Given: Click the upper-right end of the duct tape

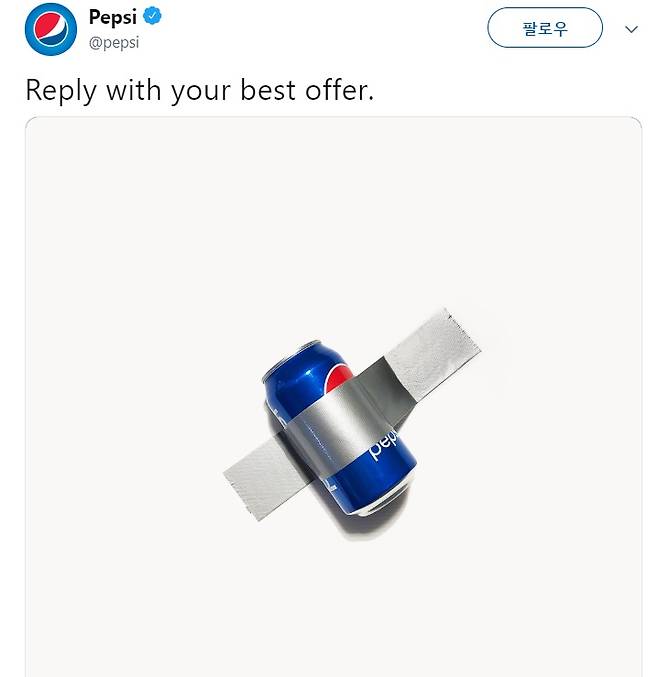Looking at the screenshot, I should pyautogui.click(x=434, y=352).
